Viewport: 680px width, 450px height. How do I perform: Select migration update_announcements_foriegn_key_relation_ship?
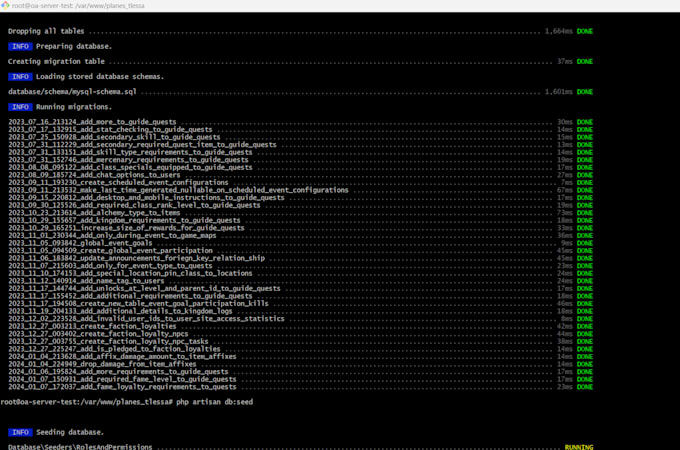(x=136, y=259)
